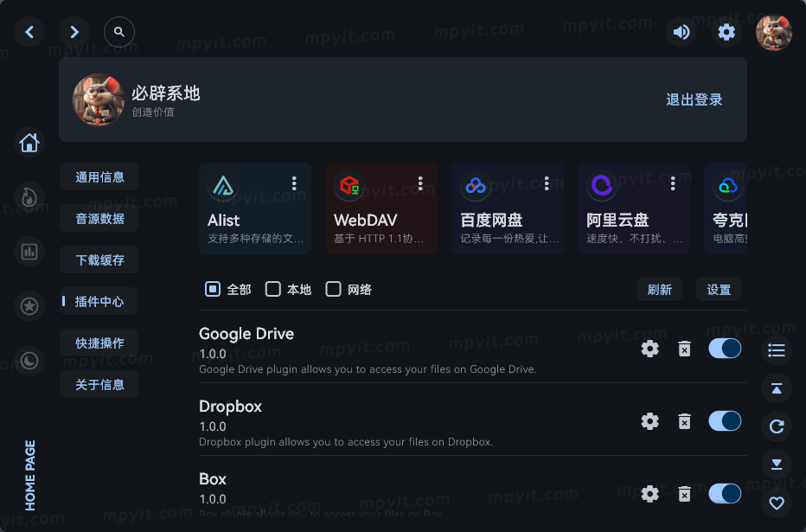Open 阿里云盘 card three-dot menu
This screenshot has width=806, height=532.
point(673,183)
